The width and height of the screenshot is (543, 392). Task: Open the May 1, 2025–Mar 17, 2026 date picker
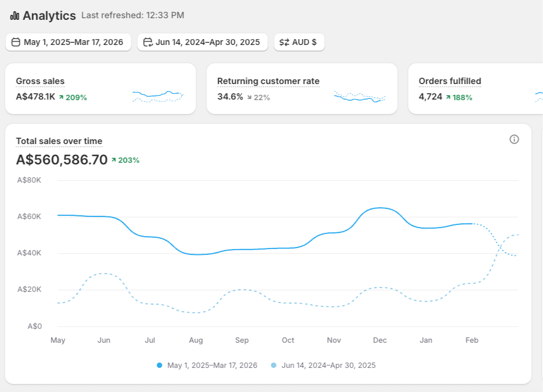(x=68, y=42)
